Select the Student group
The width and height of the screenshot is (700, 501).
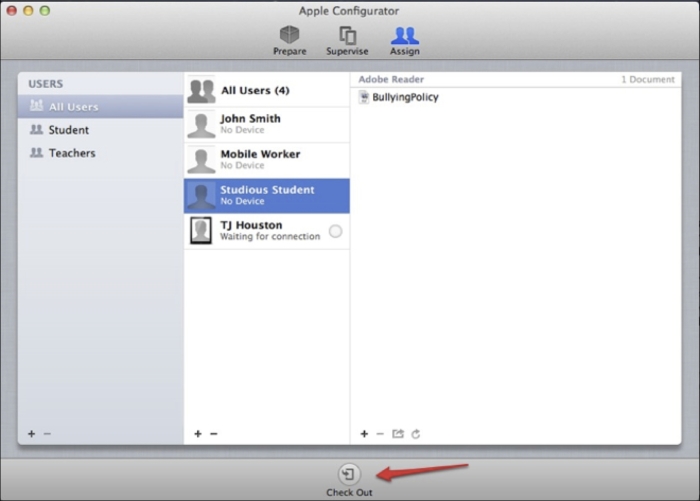100,129
